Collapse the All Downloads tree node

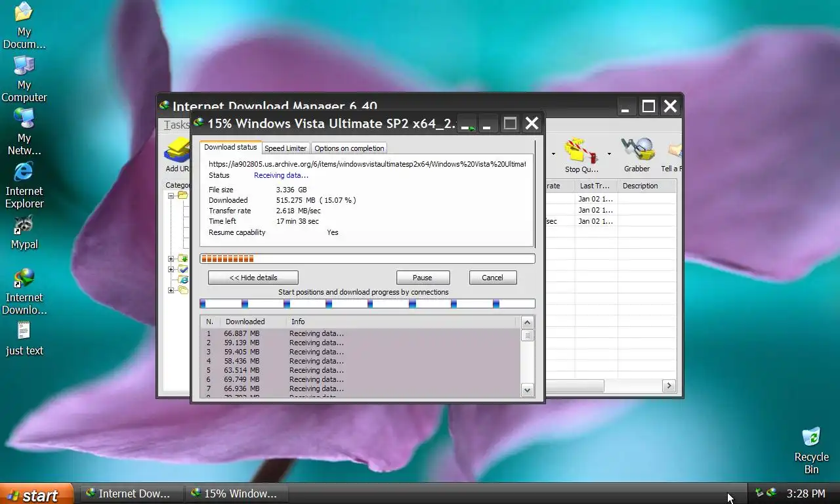click(171, 196)
